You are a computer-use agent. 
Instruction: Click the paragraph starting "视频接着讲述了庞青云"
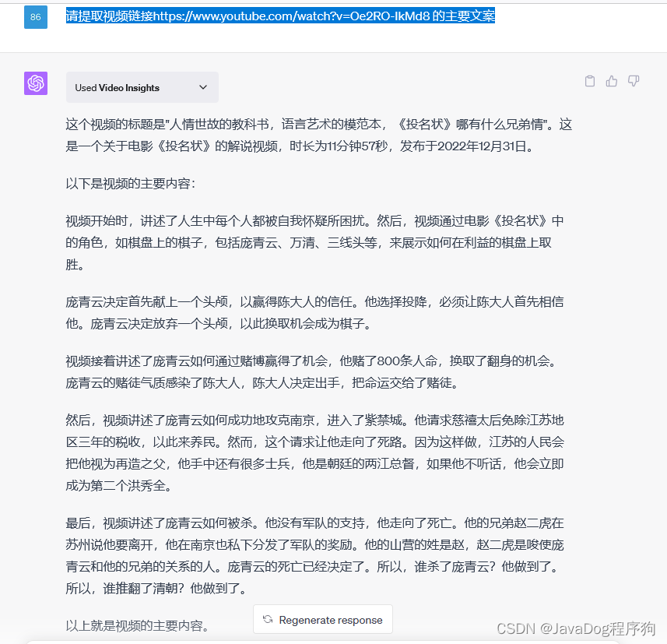pyautogui.click(x=312, y=372)
